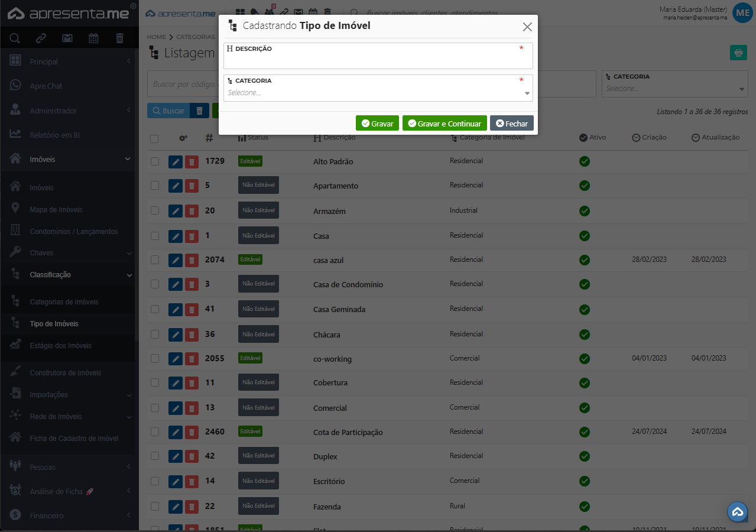The width and height of the screenshot is (756, 532).
Task: Go to Estágio dos Imóveis menu item
Action: pos(60,346)
